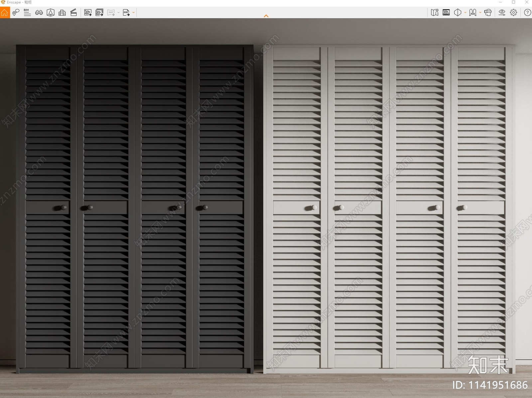Click the orange Home button
Viewport: 532px width, 398px height.
click(x=5, y=13)
